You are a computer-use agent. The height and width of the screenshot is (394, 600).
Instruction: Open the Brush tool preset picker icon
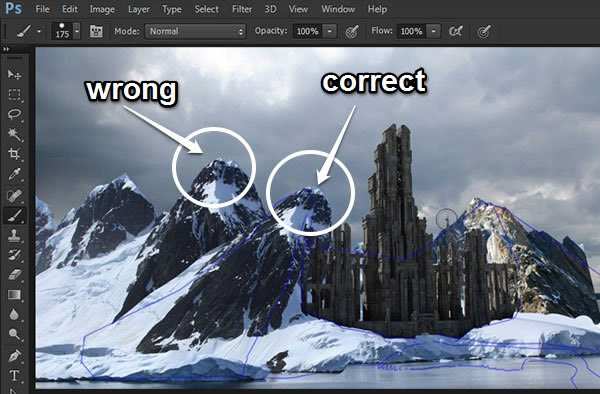[24, 31]
